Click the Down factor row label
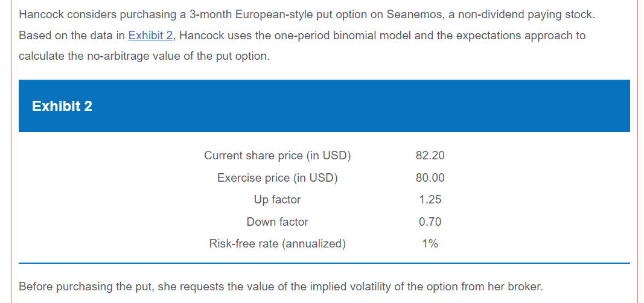The image size is (644, 303). (277, 222)
